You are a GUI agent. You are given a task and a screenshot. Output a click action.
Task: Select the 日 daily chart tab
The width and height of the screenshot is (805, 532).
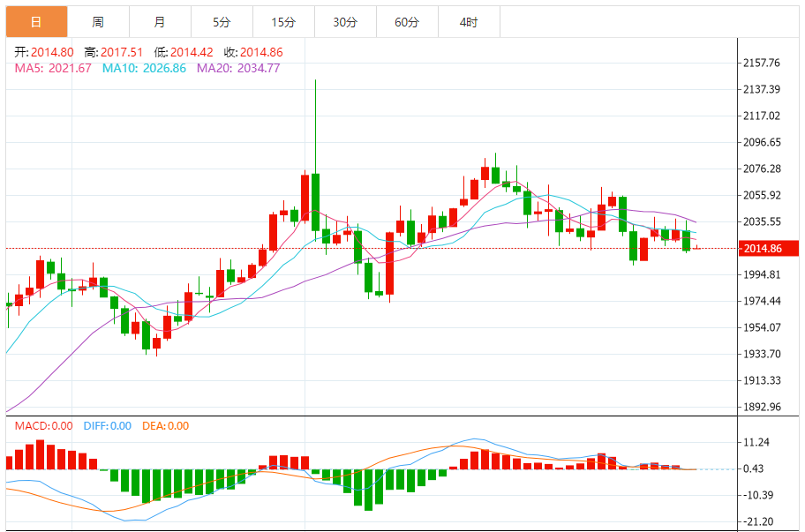pos(36,22)
